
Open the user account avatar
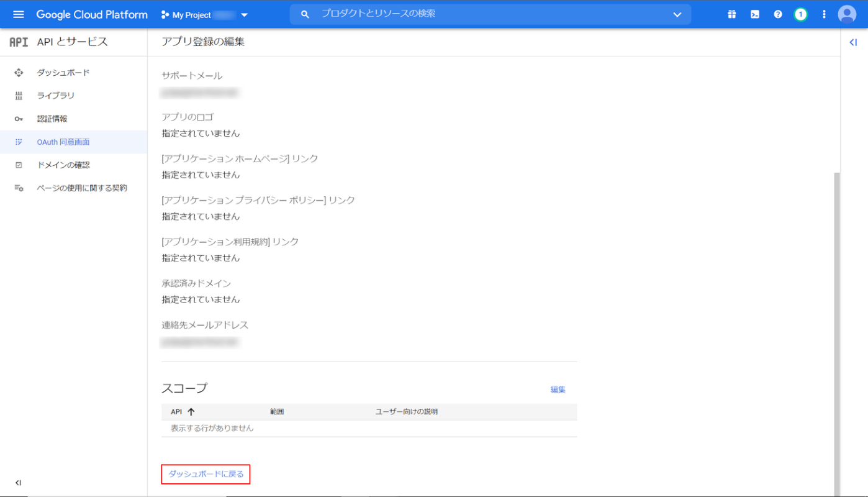847,14
